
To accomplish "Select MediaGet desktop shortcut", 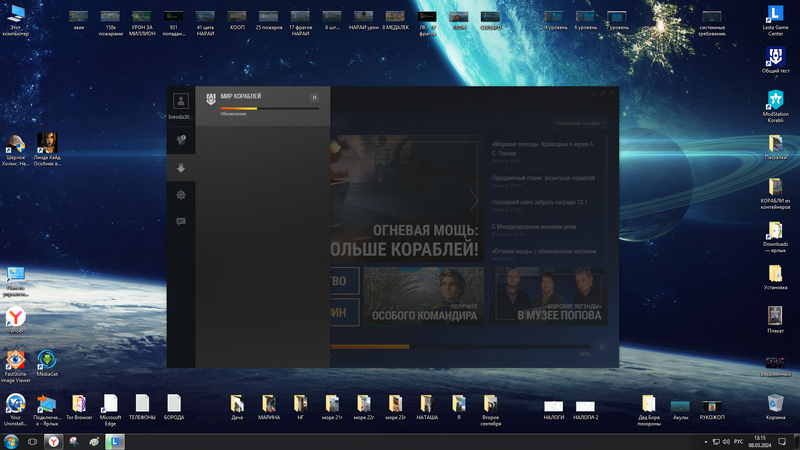I will point(47,363).
